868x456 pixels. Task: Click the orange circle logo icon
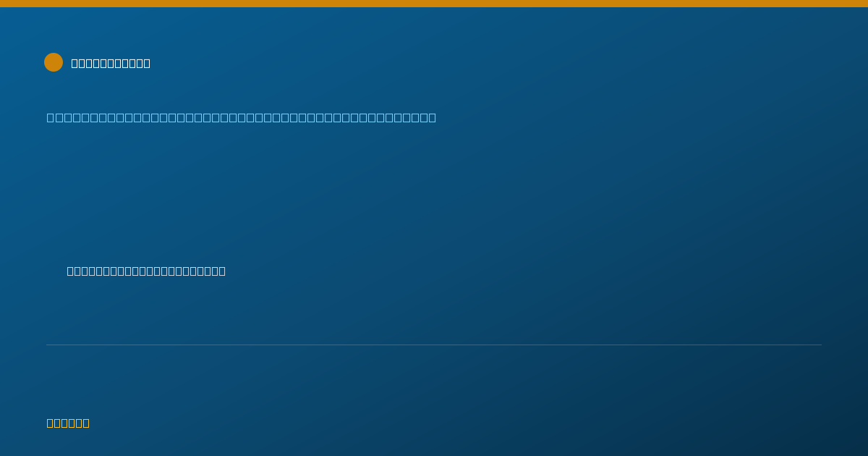click(x=54, y=62)
